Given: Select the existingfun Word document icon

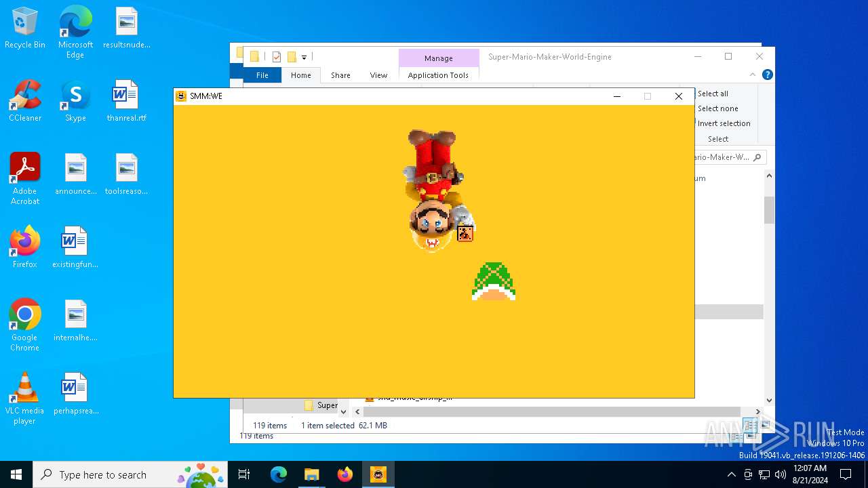Looking at the screenshot, I should [75, 248].
